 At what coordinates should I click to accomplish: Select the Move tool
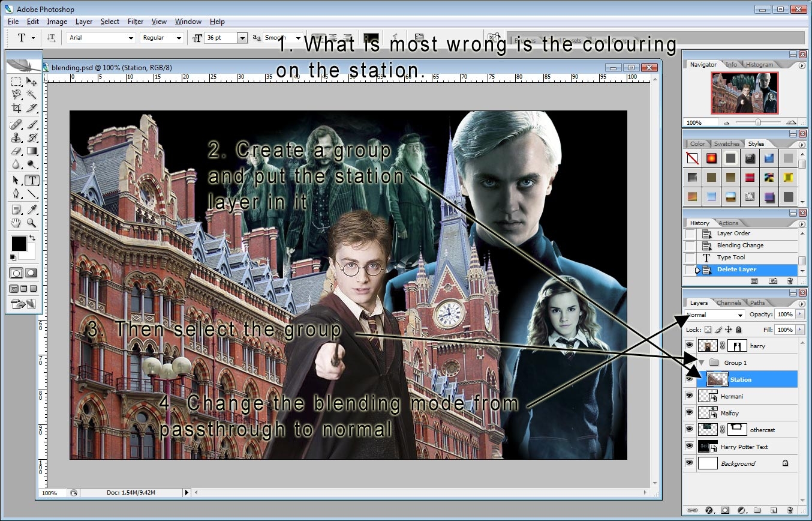click(32, 82)
